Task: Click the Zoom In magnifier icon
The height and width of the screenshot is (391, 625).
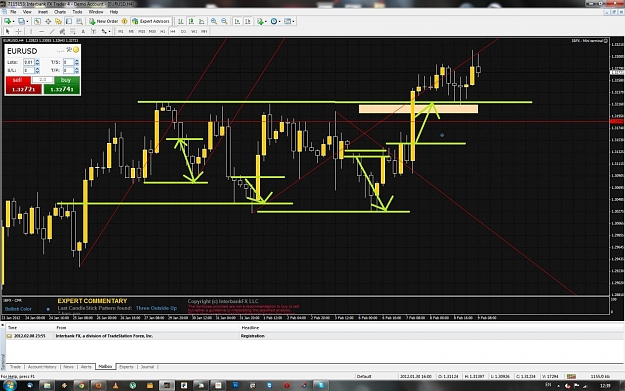Action: coord(214,21)
